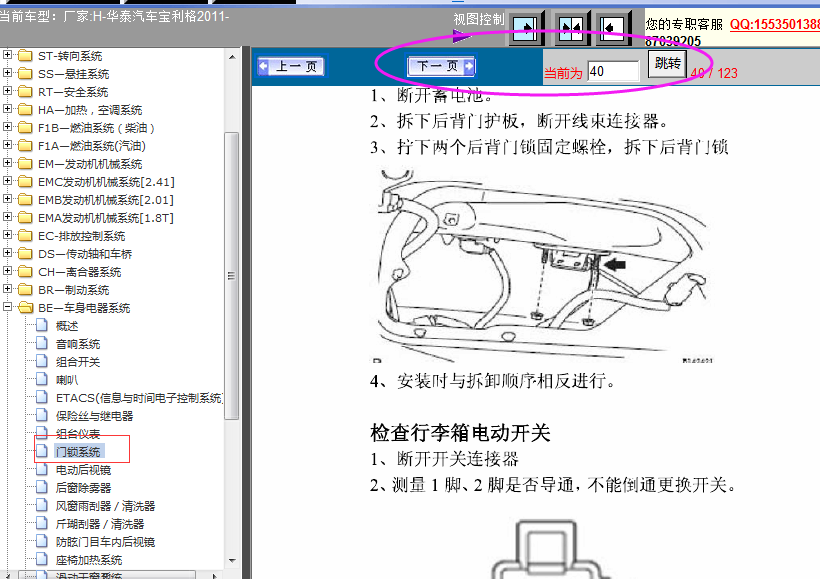Screen dimensions: 820x579
Task: Open the 防眩目车内后视镜 page
Action: pos(106,542)
